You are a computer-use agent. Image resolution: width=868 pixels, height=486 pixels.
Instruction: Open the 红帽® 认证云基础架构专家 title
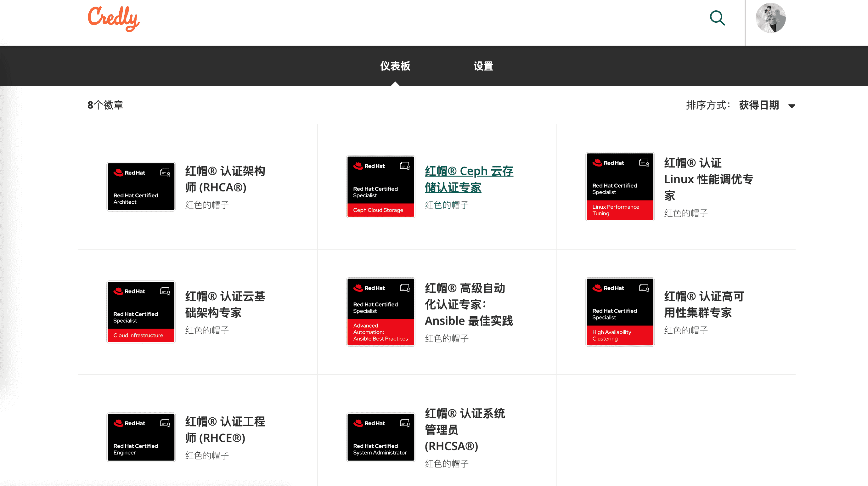(x=225, y=304)
